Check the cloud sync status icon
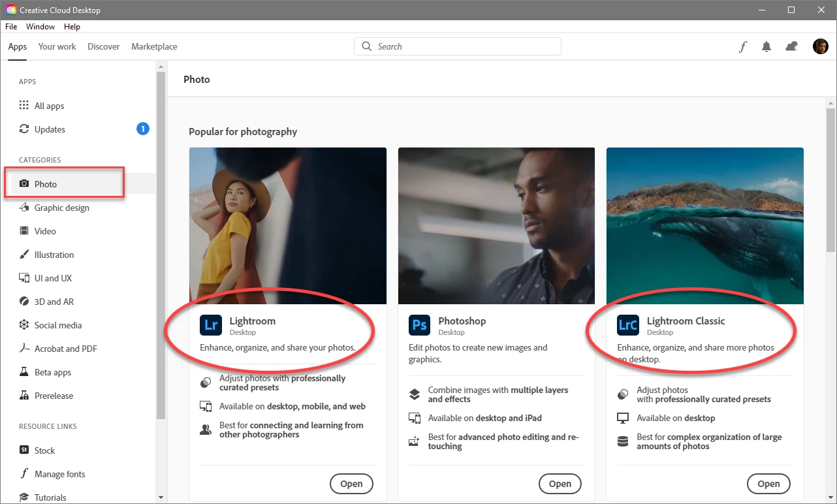This screenshot has width=837, height=504. 791,46
